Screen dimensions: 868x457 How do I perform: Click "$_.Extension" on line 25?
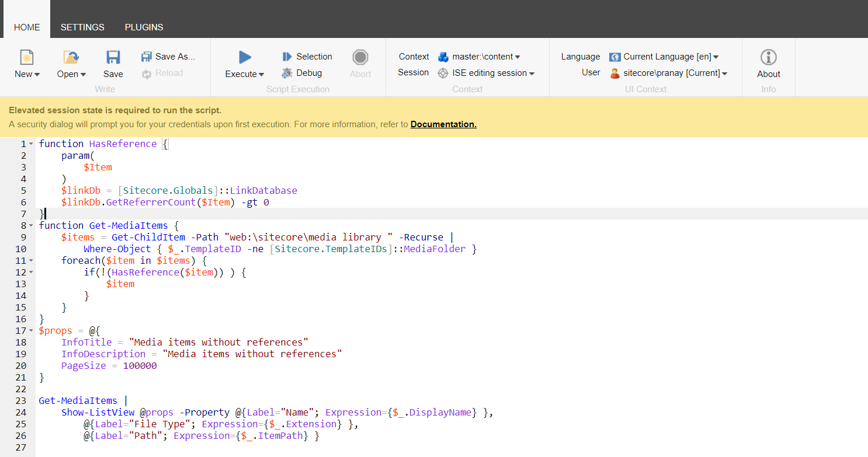tap(303, 424)
